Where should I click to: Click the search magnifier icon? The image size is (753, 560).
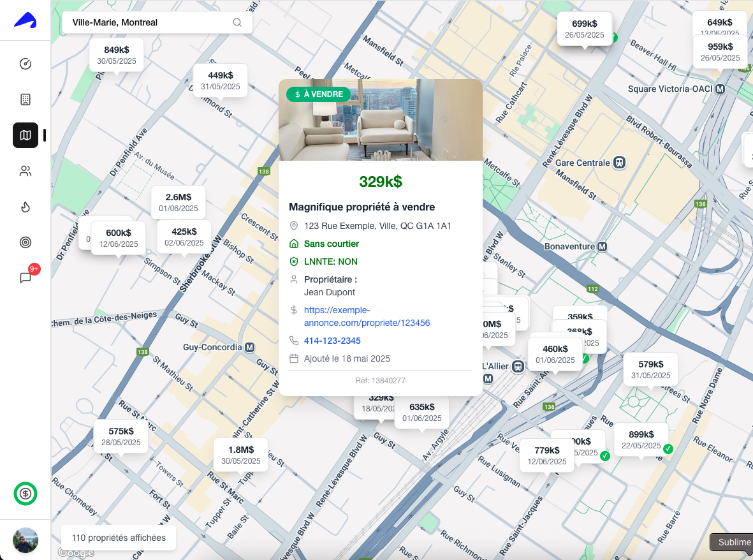tap(237, 22)
